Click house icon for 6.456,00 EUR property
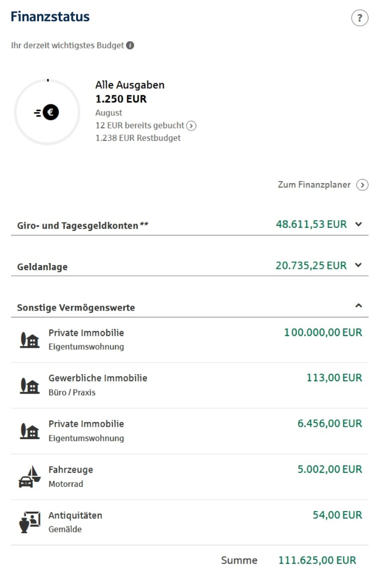Viewport: 379px width, 588px height. pos(30,431)
